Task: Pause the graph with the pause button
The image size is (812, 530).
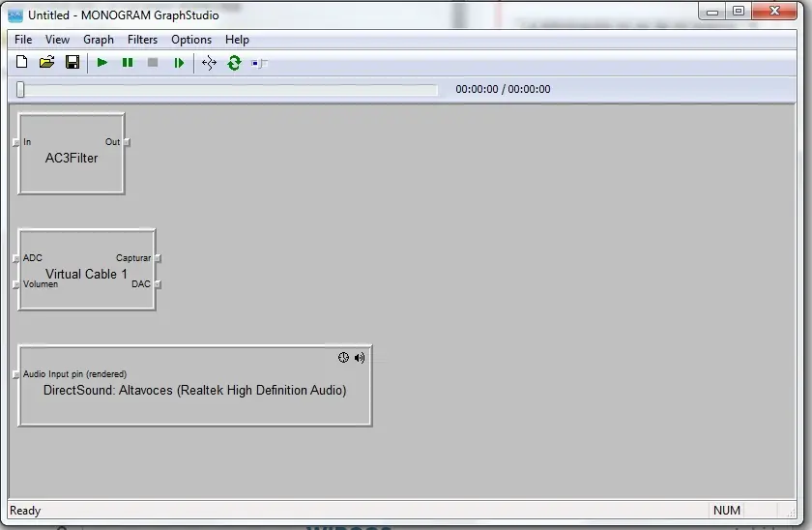Action: click(x=128, y=63)
